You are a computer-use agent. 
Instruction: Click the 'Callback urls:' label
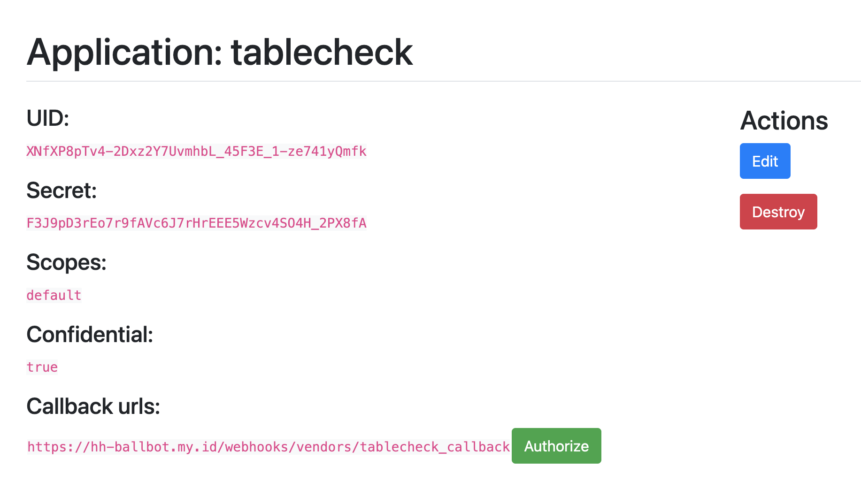(93, 406)
